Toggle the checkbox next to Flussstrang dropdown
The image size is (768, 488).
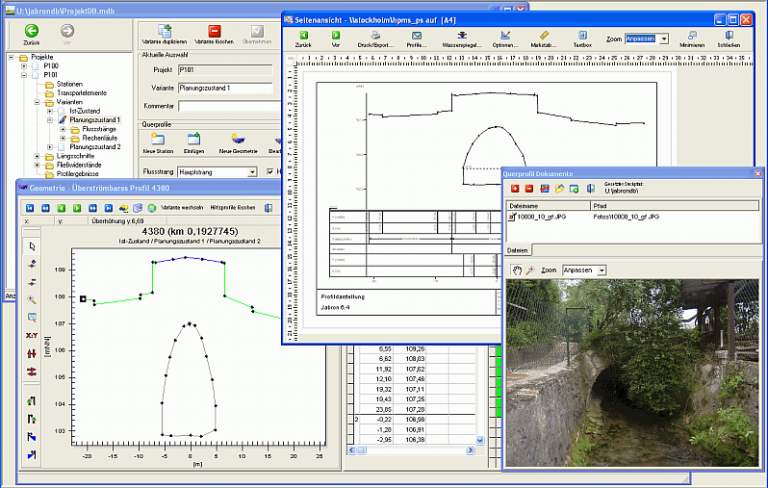[271, 172]
